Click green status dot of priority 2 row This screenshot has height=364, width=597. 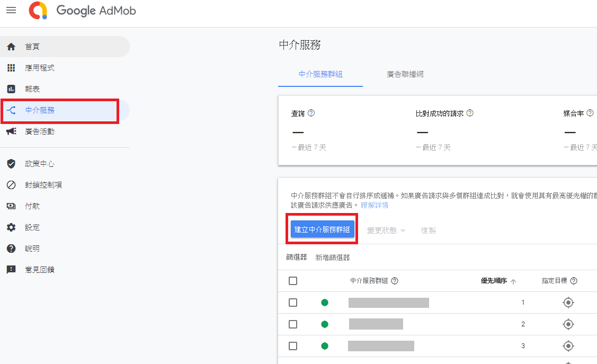[x=325, y=324]
